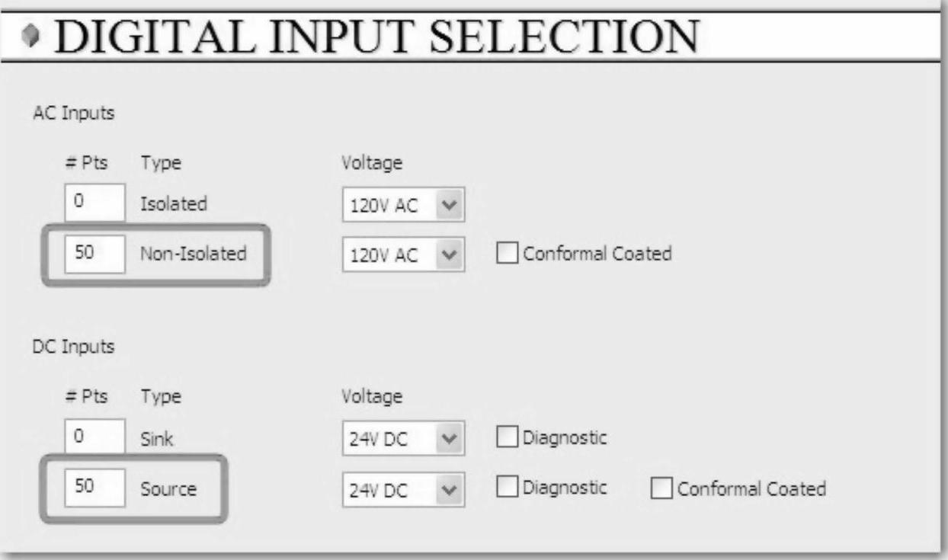948x560 pixels.
Task: Select the Isolated type label
Action: point(173,204)
